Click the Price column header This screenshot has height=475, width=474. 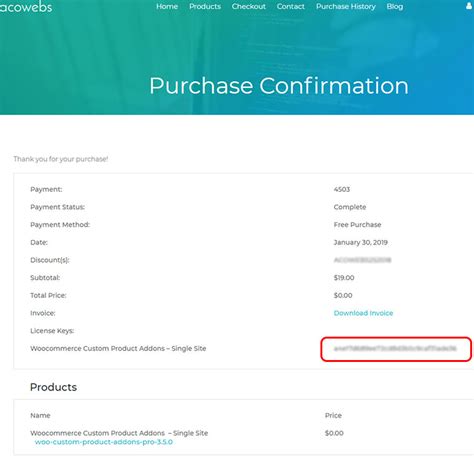[333, 415]
